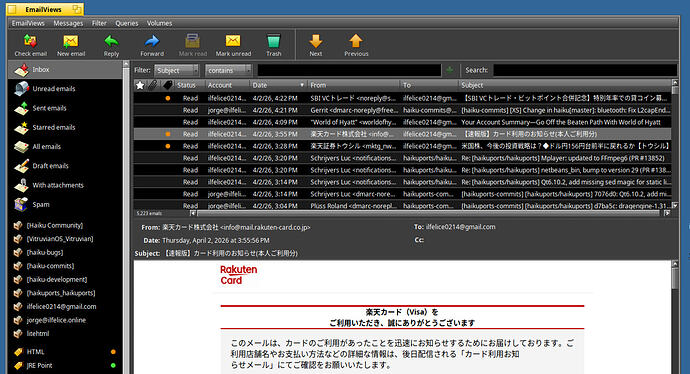The width and height of the screenshot is (690, 374).
Task: Select the netbeans_bin bump email
Action: click(402, 170)
